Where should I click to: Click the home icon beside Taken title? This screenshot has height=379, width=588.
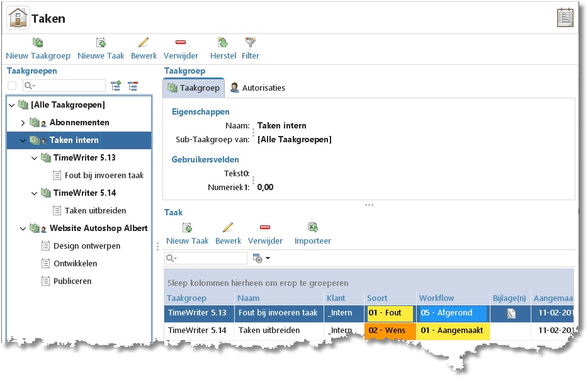(18, 18)
